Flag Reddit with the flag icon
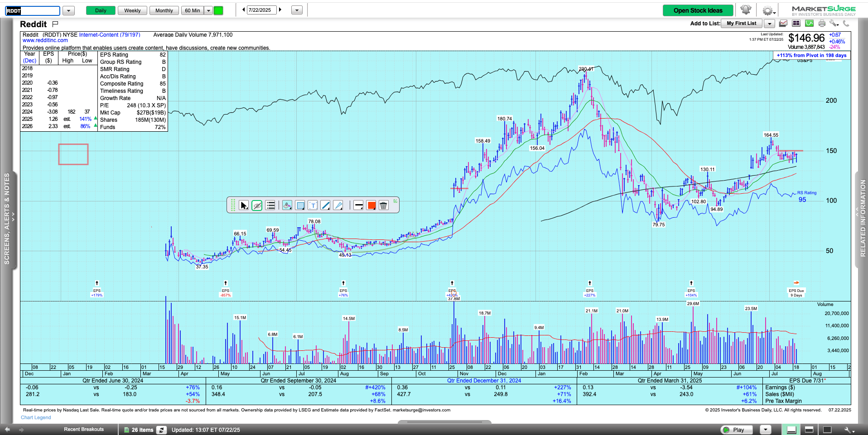Viewport: 868px width, 435px height. click(55, 24)
